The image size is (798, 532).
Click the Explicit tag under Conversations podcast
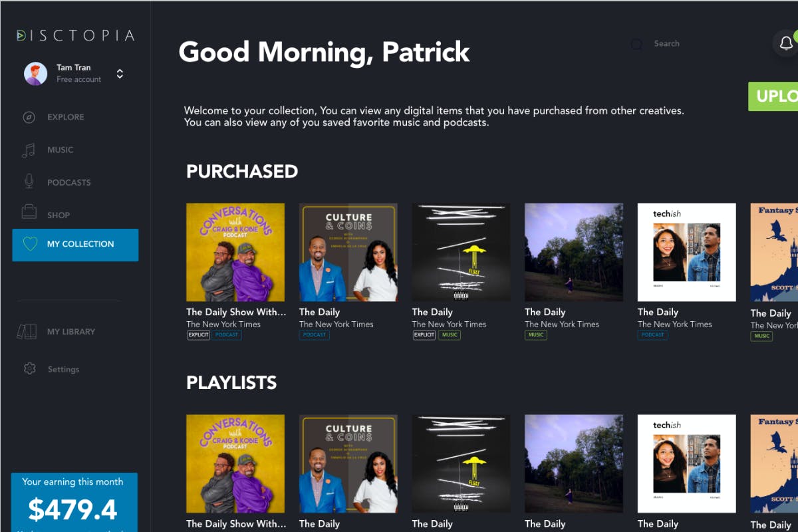pyautogui.click(x=198, y=335)
